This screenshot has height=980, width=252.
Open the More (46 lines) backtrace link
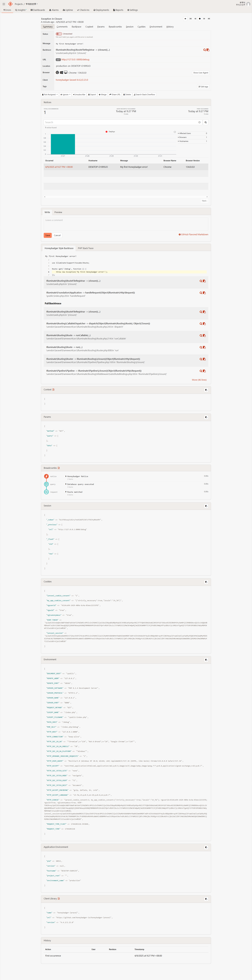199,380
